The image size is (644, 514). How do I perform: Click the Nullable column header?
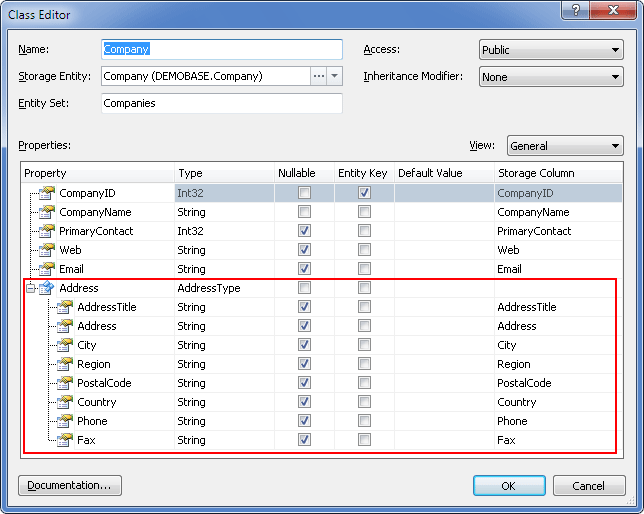304,173
